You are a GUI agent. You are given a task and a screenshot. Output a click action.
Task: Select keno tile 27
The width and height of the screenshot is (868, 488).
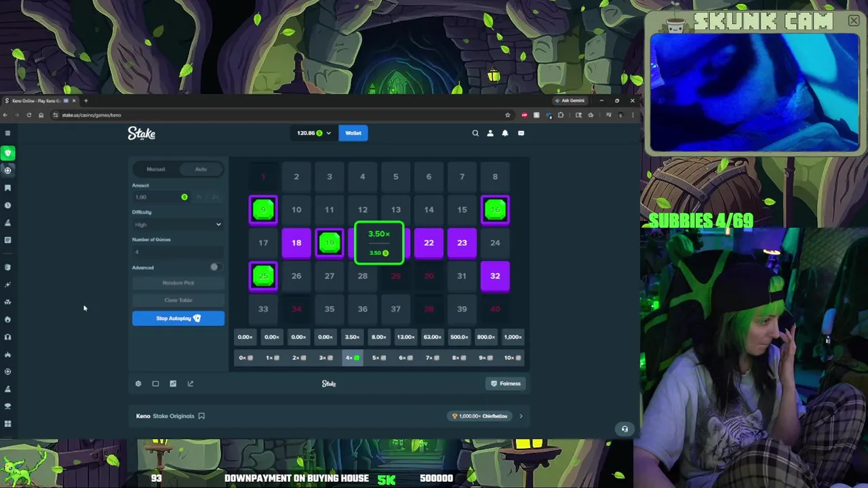tap(330, 276)
